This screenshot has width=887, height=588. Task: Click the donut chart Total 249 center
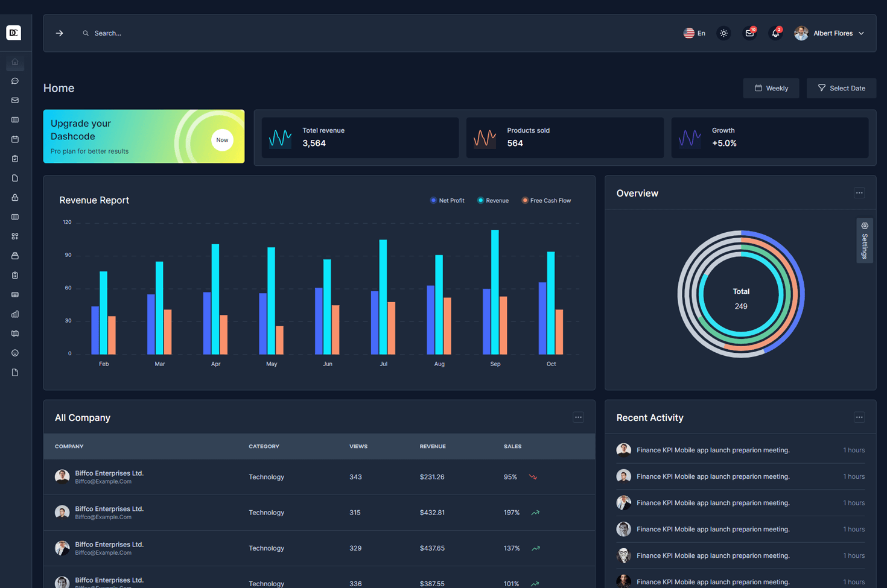[x=741, y=299]
